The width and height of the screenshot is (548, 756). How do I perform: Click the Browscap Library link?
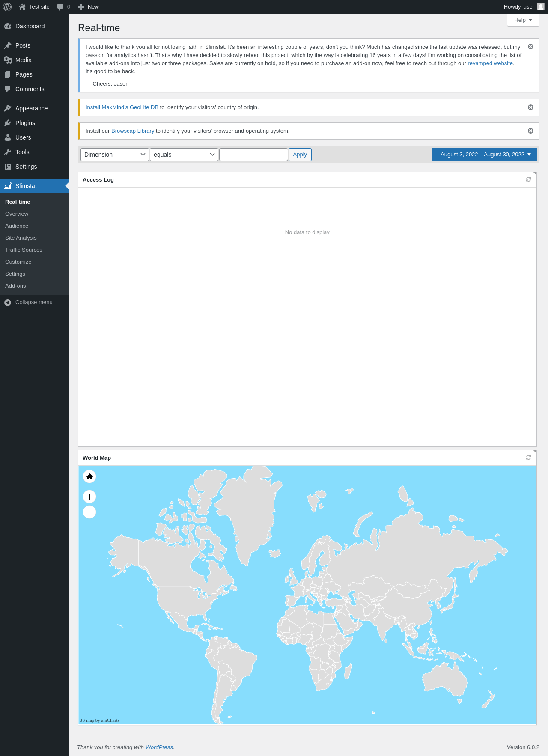tap(133, 131)
